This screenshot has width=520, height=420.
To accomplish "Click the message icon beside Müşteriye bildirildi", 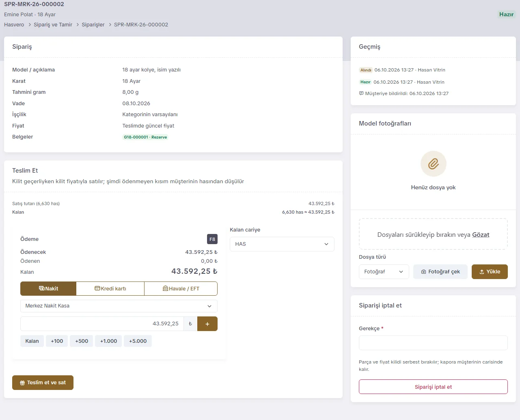I will coord(361,93).
